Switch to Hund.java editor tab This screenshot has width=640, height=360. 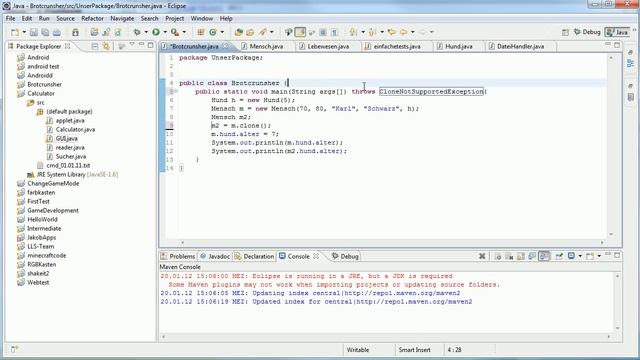(x=458, y=47)
